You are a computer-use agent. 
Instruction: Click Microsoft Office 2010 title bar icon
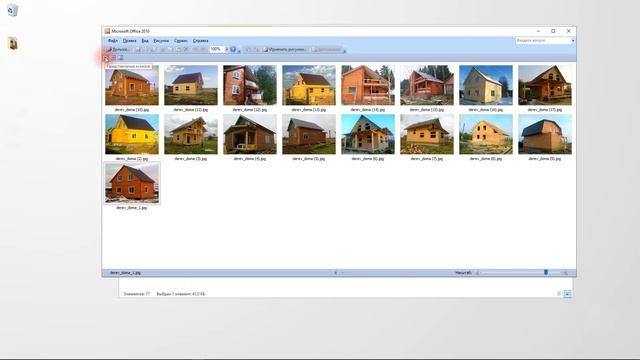tap(107, 31)
